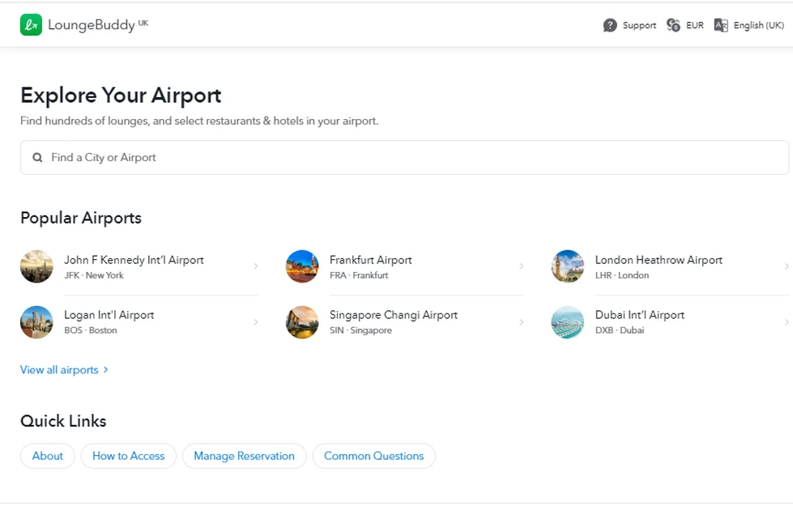Screen dimensions: 793x532
Task: Click the About quick link
Action: 48,456
